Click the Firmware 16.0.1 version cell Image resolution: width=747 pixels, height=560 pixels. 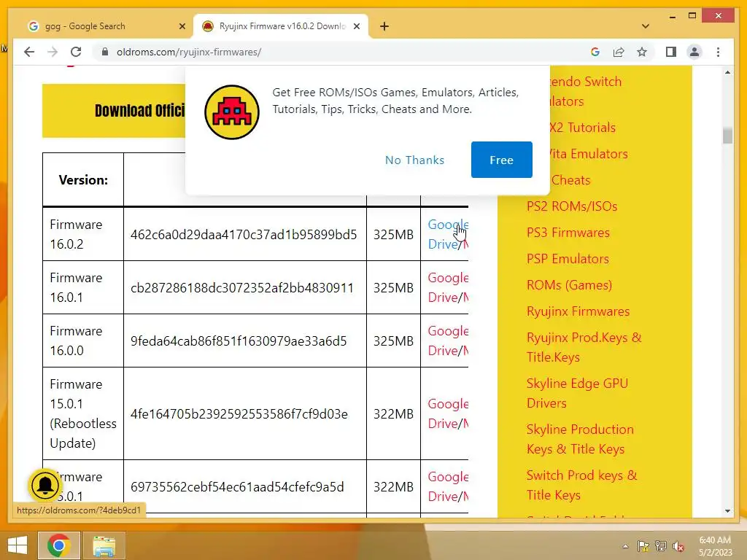pos(83,287)
